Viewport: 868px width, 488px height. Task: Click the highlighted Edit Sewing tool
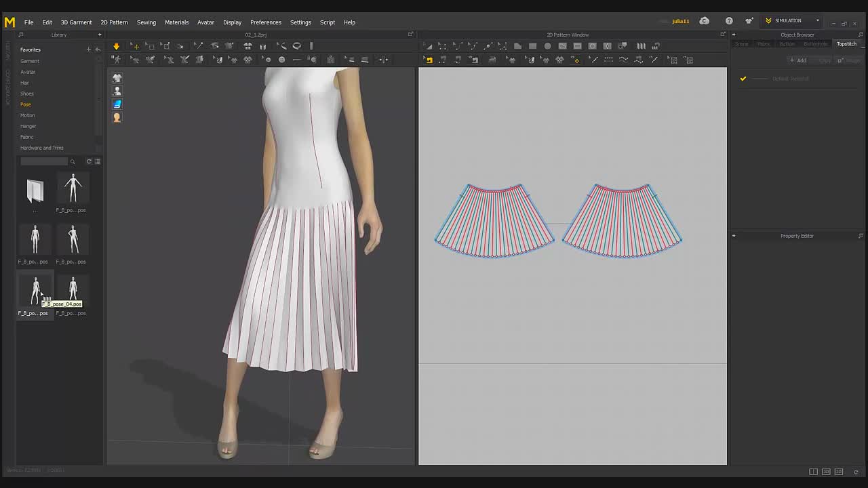429,60
